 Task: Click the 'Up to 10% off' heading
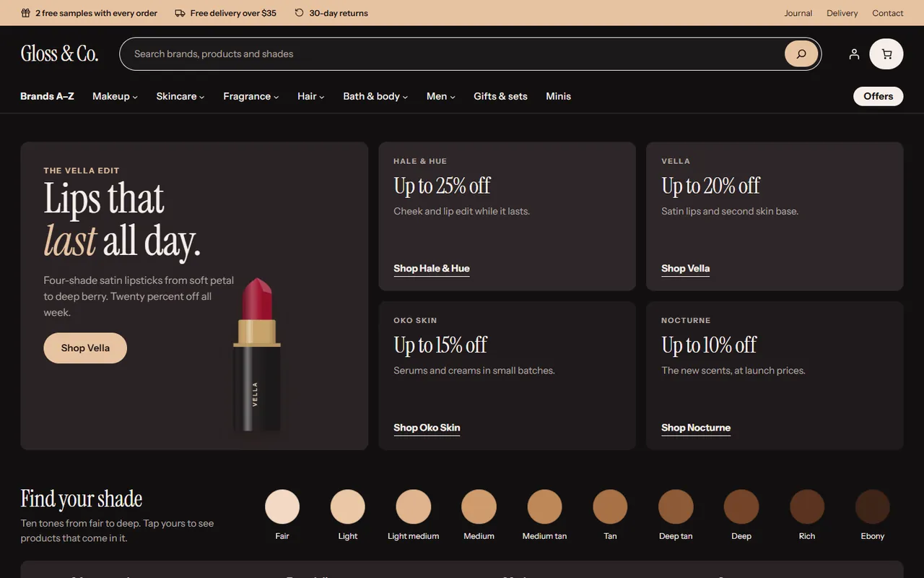(x=709, y=345)
